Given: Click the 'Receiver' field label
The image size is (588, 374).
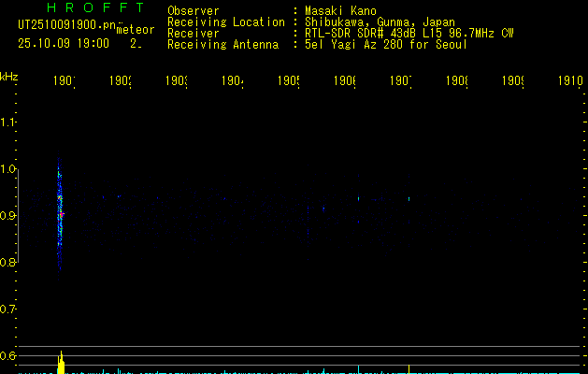Looking at the screenshot, I should (x=194, y=34).
